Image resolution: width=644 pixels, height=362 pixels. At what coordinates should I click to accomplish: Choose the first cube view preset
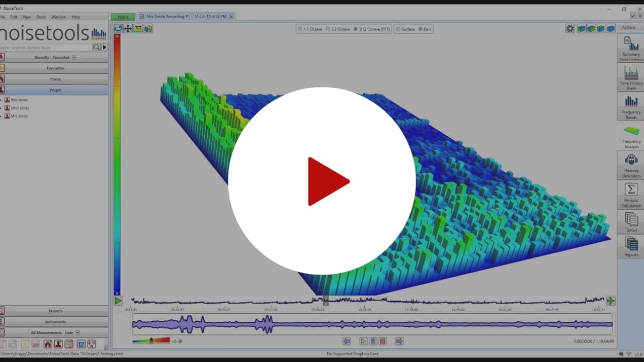(x=581, y=29)
